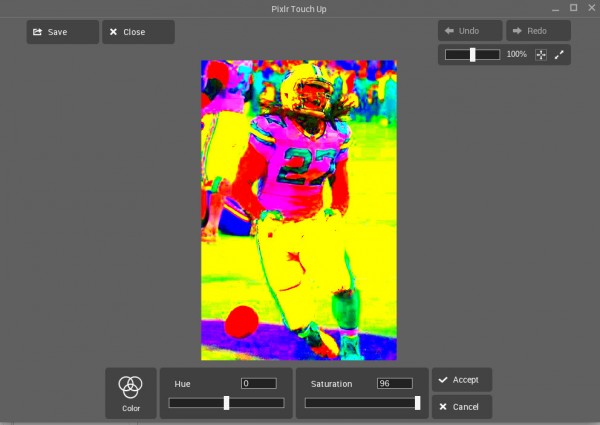Click the Hue label
600x425 pixels.
[x=182, y=384]
